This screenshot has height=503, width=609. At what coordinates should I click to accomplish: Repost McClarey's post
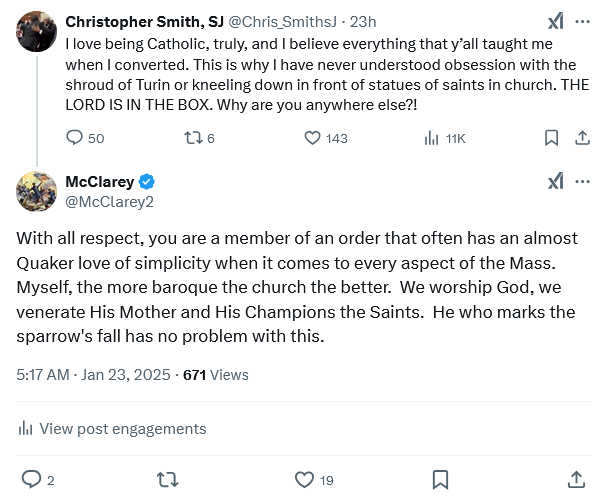click(x=168, y=479)
